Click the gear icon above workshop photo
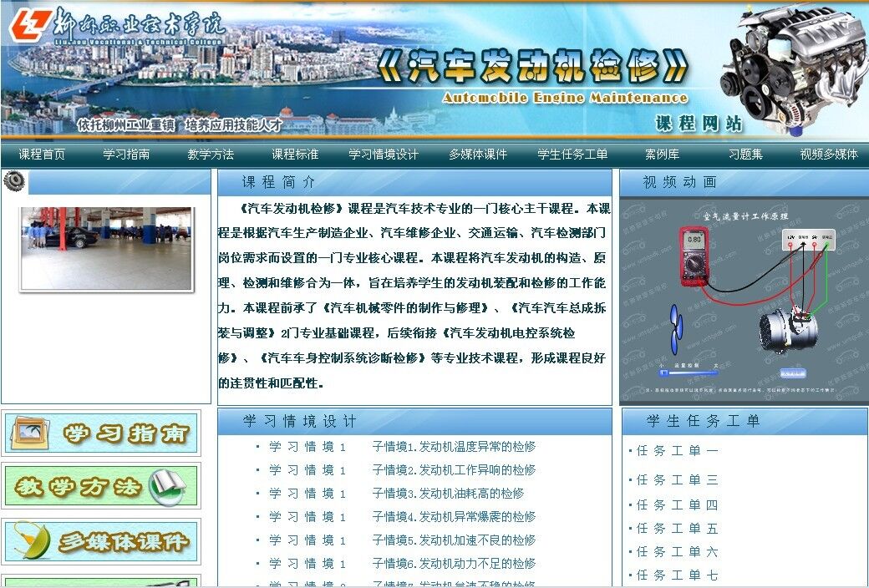The image size is (869, 588). [15, 181]
